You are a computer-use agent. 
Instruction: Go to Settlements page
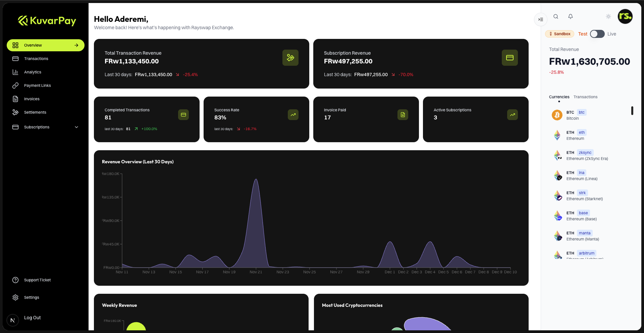point(35,112)
